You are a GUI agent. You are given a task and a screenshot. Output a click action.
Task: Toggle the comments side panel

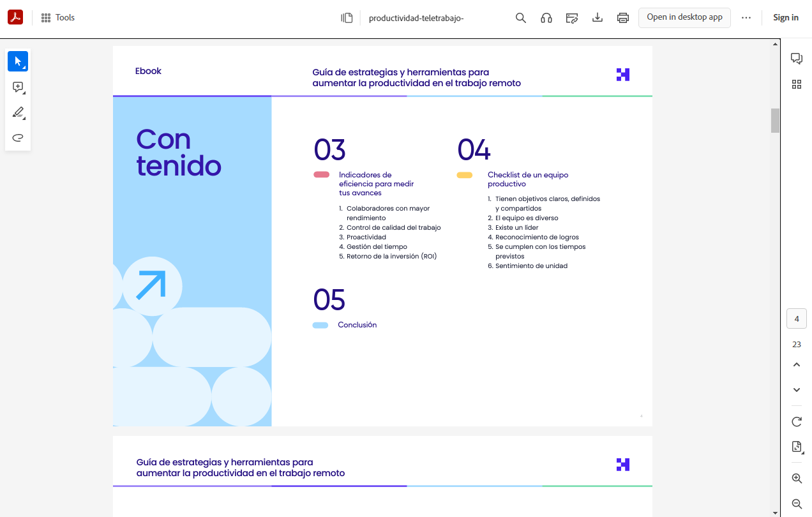coord(796,58)
